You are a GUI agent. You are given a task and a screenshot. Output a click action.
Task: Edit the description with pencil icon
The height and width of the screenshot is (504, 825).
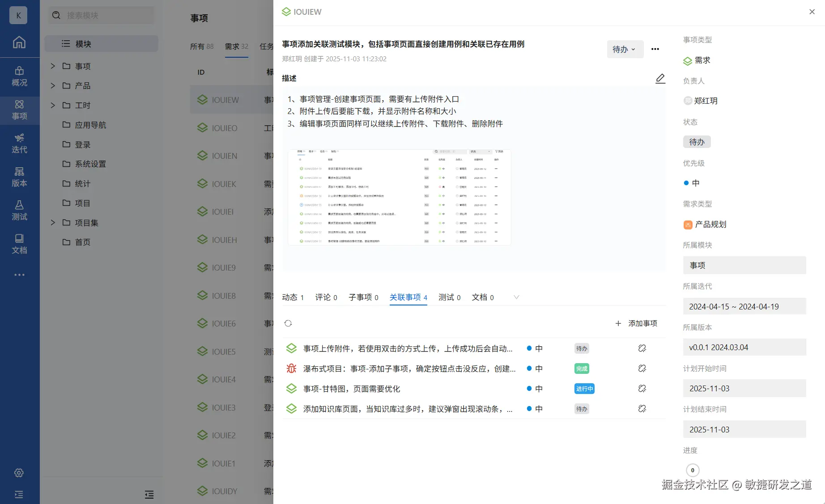(x=660, y=78)
